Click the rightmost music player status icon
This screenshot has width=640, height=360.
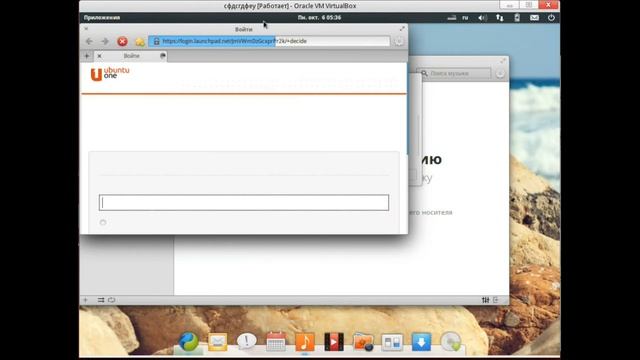click(x=496, y=300)
